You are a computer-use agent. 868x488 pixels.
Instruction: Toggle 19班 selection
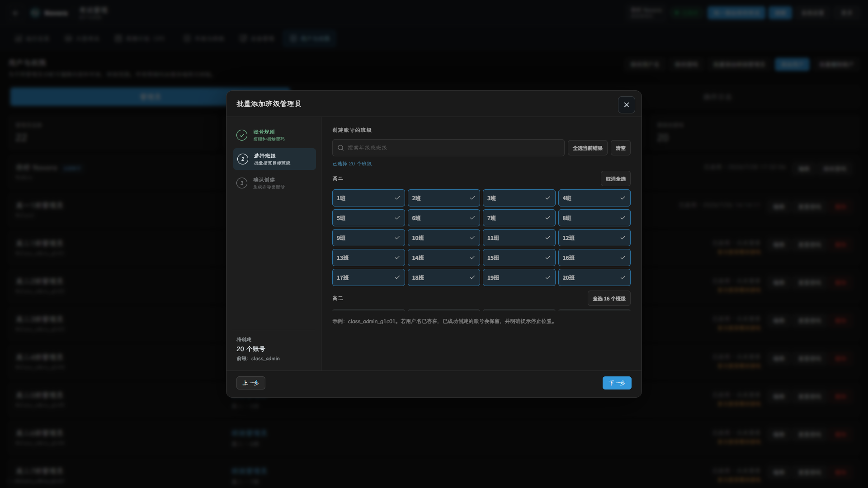(x=519, y=277)
